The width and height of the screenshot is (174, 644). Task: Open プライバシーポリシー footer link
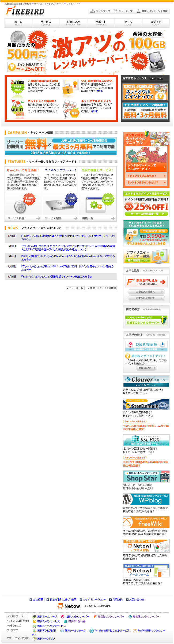coord(93,600)
